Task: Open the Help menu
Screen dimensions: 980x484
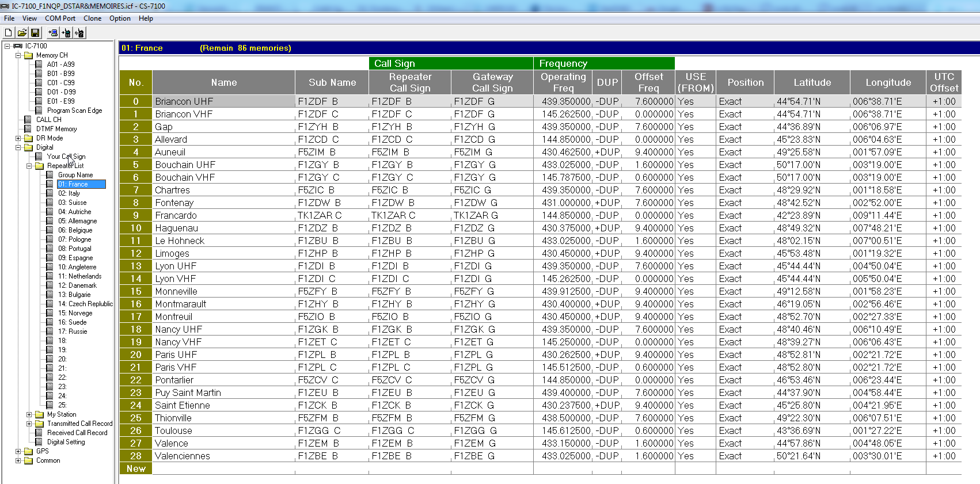Action: coord(146,18)
